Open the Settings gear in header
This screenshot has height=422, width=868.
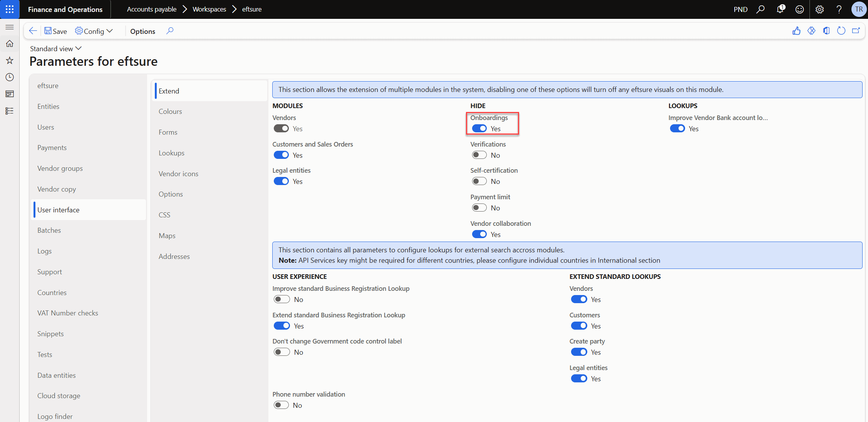pyautogui.click(x=819, y=9)
